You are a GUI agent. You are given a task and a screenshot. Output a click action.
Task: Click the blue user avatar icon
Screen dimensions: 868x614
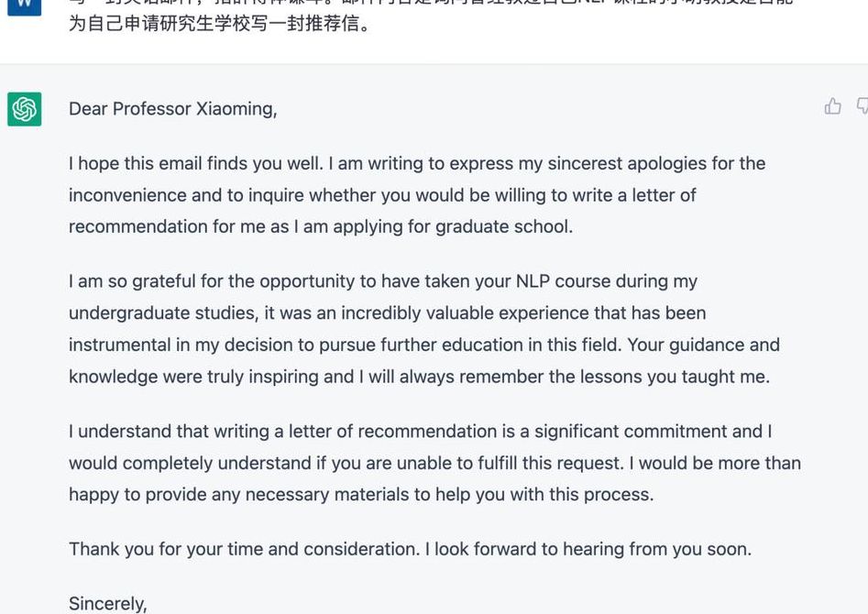click(x=25, y=7)
